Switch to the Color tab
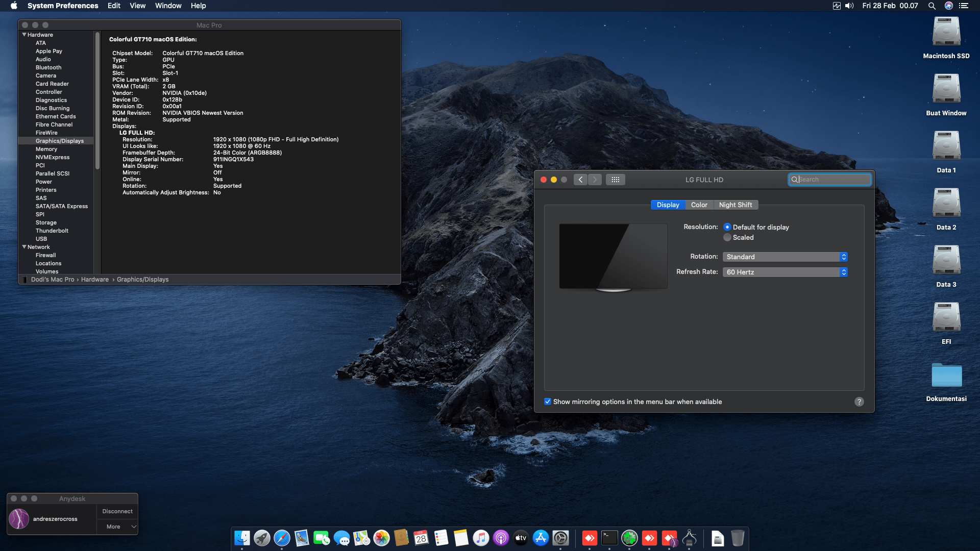The height and width of the screenshot is (551, 980). tap(699, 205)
